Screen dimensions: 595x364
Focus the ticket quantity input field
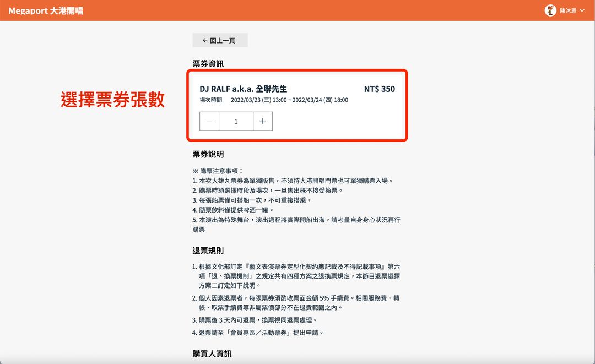point(236,122)
